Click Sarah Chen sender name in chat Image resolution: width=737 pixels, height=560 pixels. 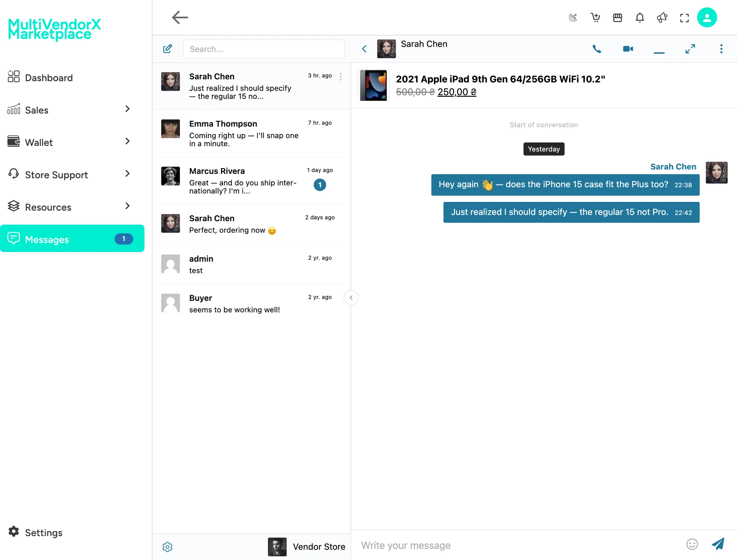pyautogui.click(x=673, y=167)
